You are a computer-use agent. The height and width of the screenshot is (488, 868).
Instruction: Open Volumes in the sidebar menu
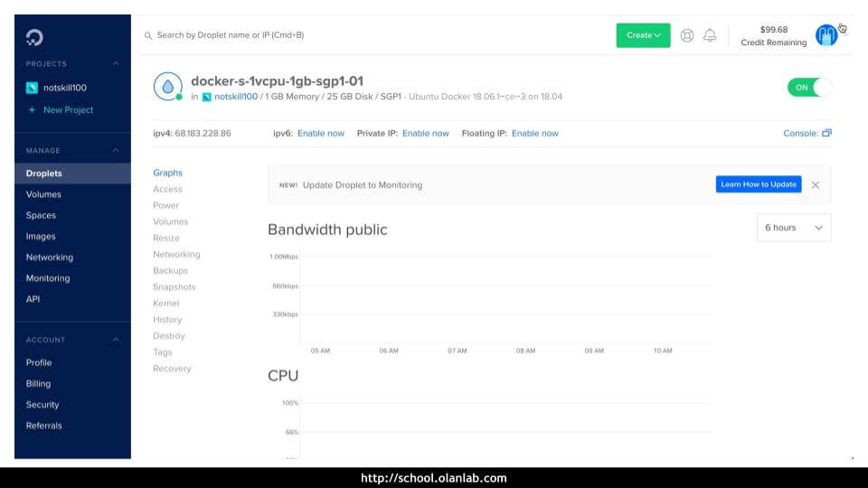43,194
